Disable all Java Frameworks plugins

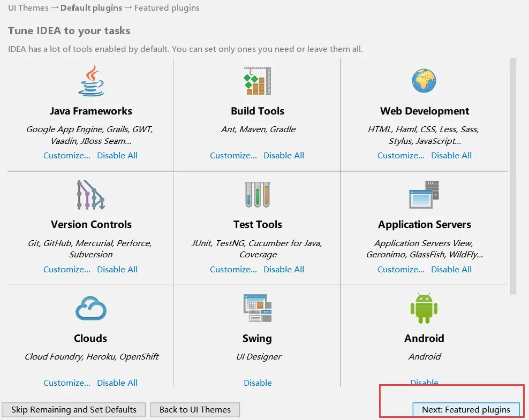coord(117,155)
